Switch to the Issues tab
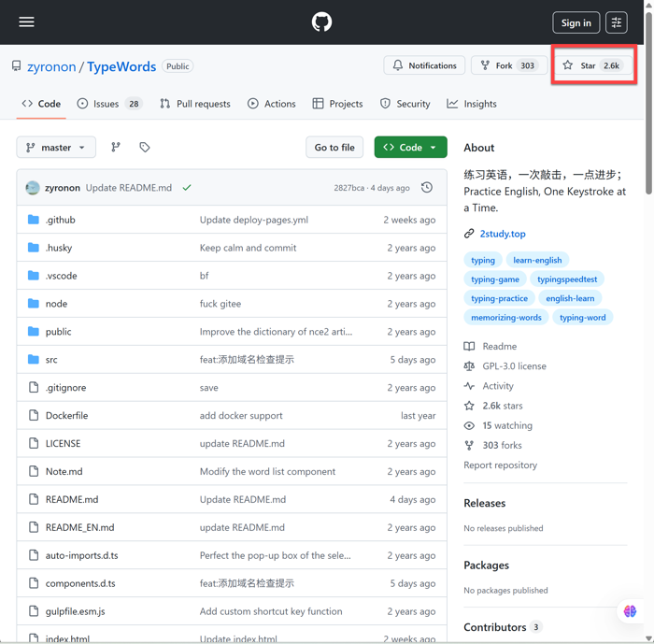 coord(109,104)
